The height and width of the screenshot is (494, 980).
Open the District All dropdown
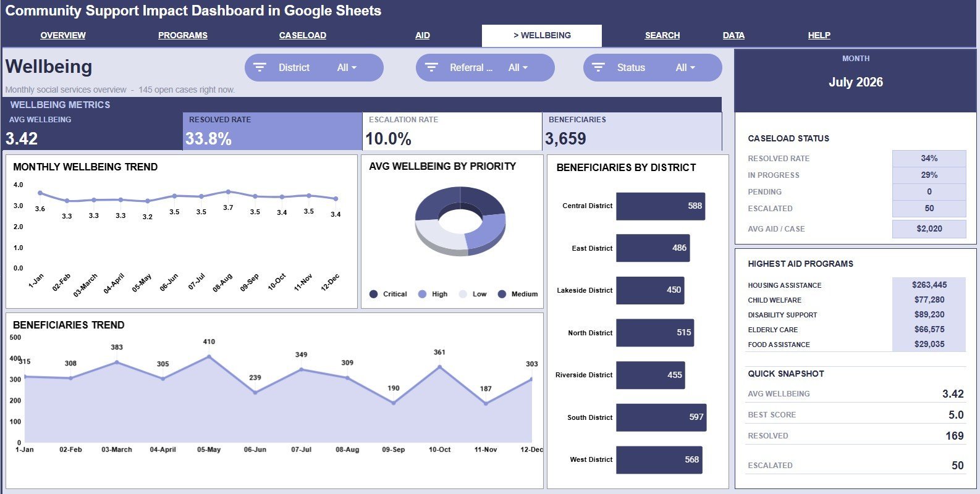[x=347, y=67]
